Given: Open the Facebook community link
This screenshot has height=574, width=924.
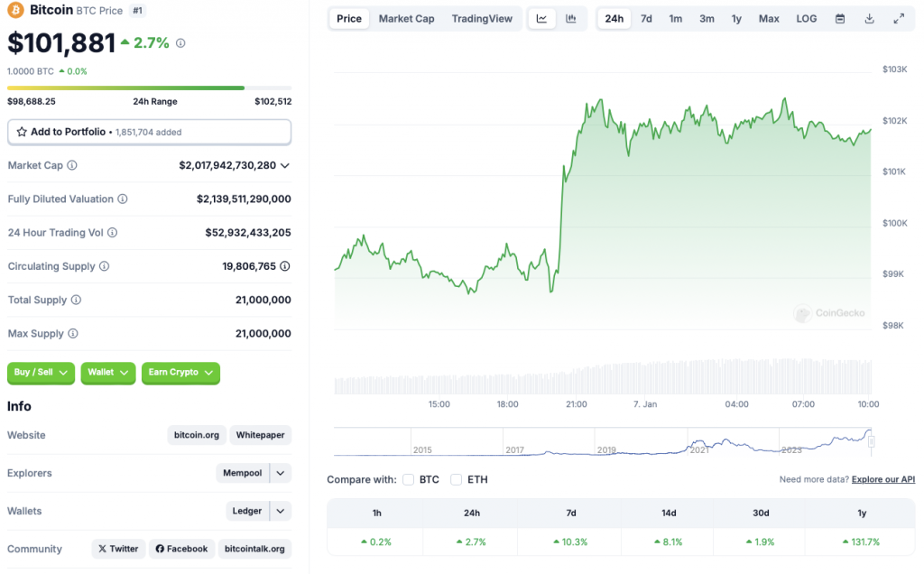Looking at the screenshot, I should coord(181,549).
